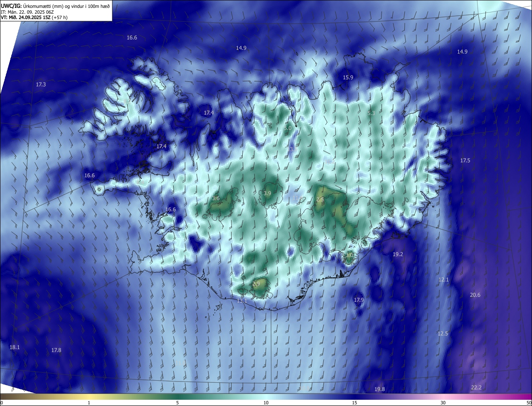Click the 5.3 value label

(372, 113)
